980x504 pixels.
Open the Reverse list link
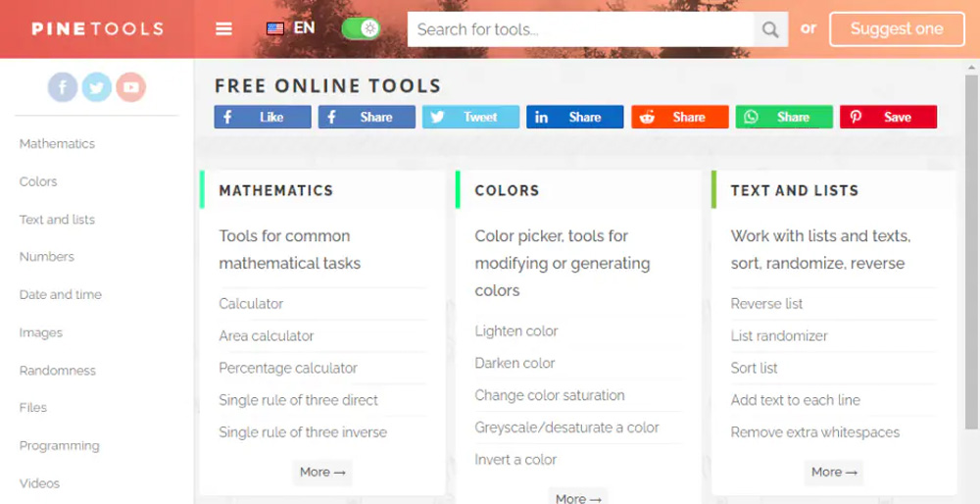coord(767,304)
